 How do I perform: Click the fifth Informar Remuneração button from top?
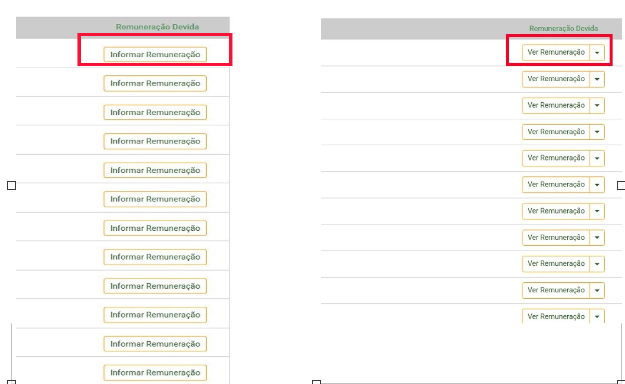[x=155, y=170]
